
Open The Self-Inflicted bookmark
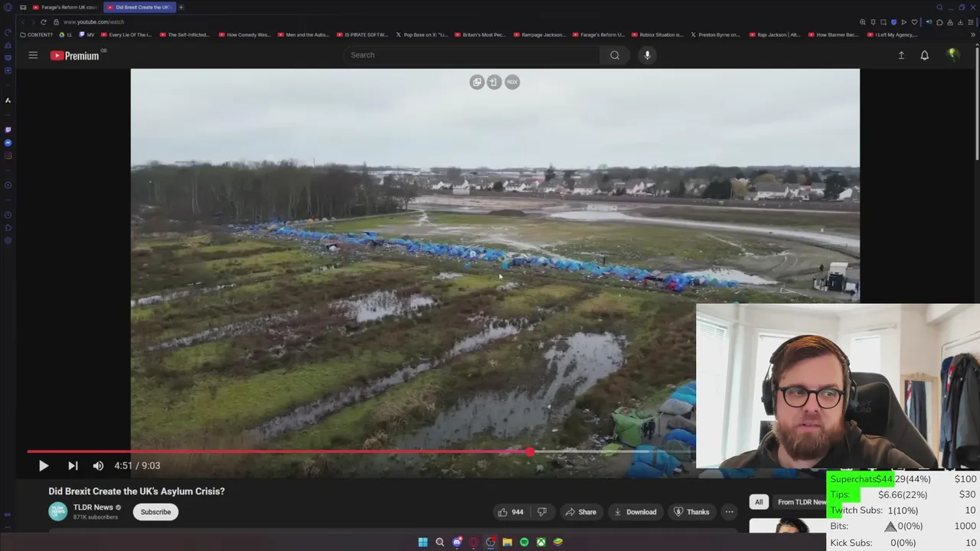click(x=185, y=34)
